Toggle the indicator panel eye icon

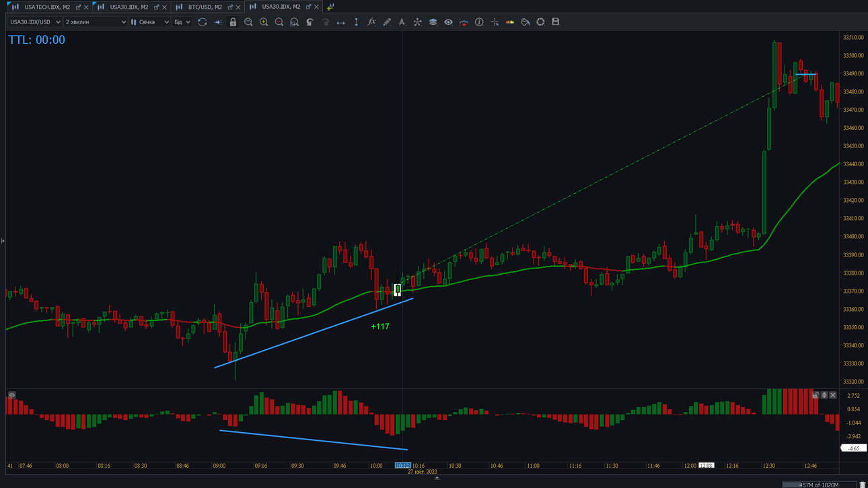[12, 395]
